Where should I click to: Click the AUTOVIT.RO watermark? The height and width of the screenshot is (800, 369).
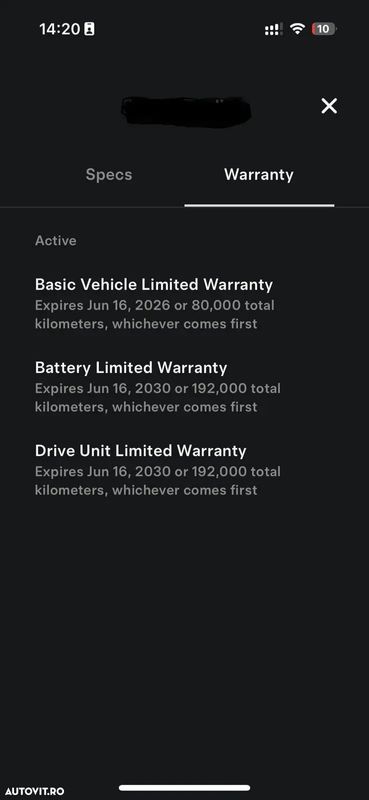click(35, 791)
